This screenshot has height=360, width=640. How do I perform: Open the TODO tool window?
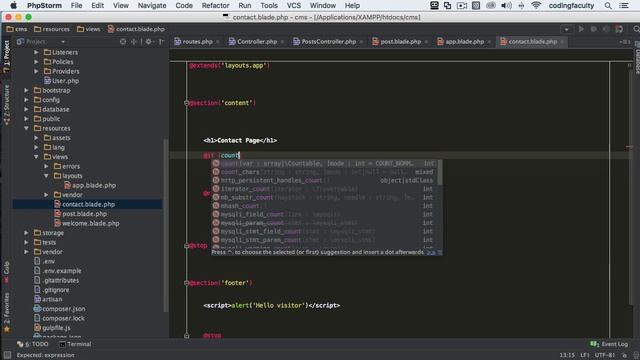pos(33,344)
